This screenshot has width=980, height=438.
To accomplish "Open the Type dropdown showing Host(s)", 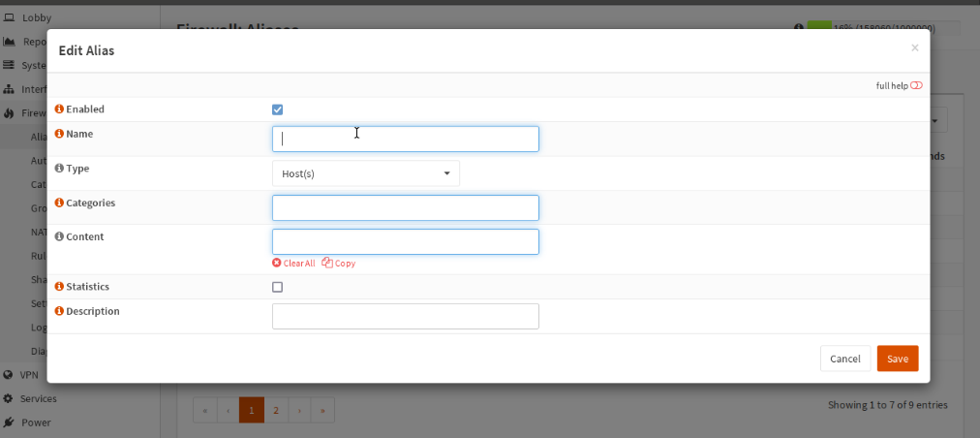I will point(365,173).
